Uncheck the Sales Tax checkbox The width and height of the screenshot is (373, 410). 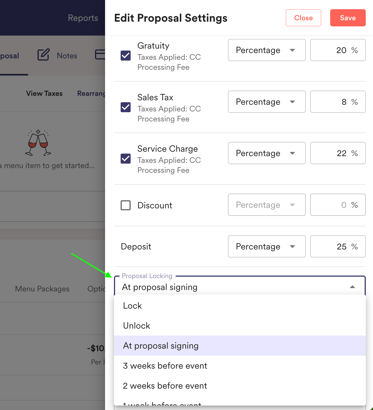pos(126,107)
